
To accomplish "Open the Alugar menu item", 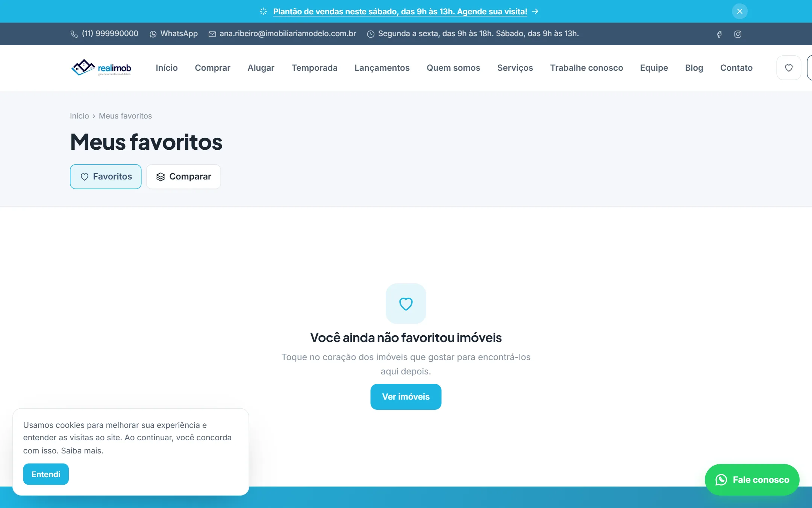I will pos(261,68).
